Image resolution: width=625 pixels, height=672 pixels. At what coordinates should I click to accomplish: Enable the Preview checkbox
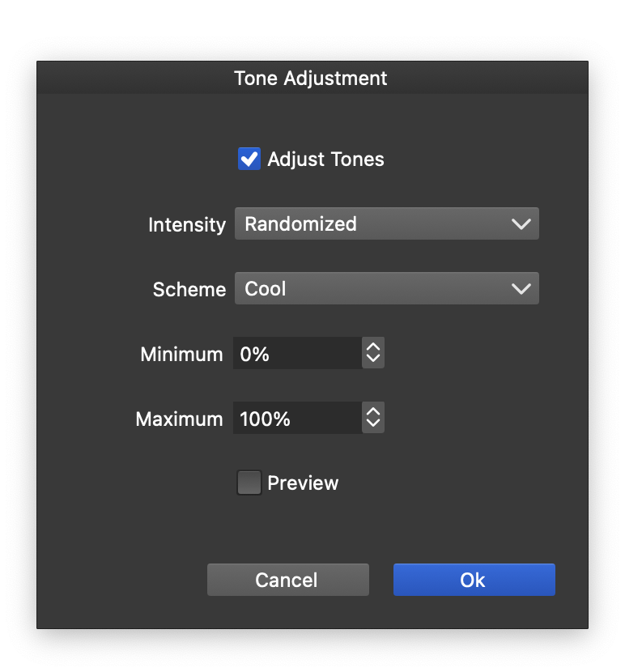pos(249,483)
